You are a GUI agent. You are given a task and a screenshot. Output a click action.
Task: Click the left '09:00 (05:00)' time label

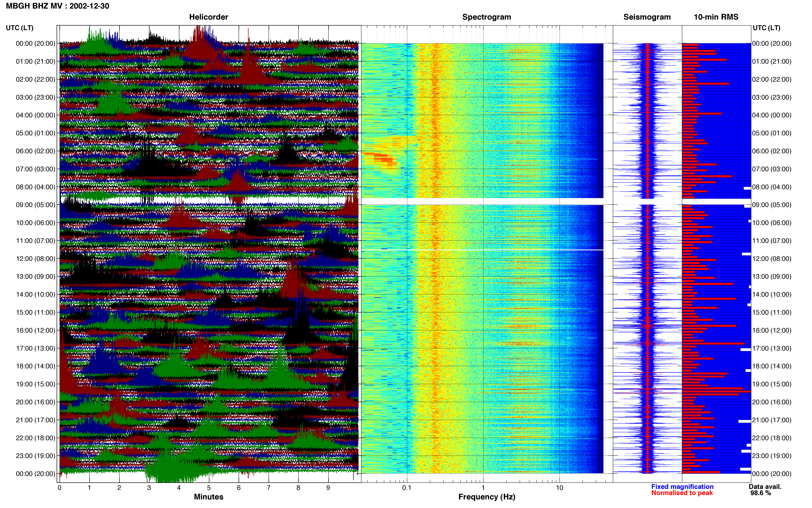36,205
